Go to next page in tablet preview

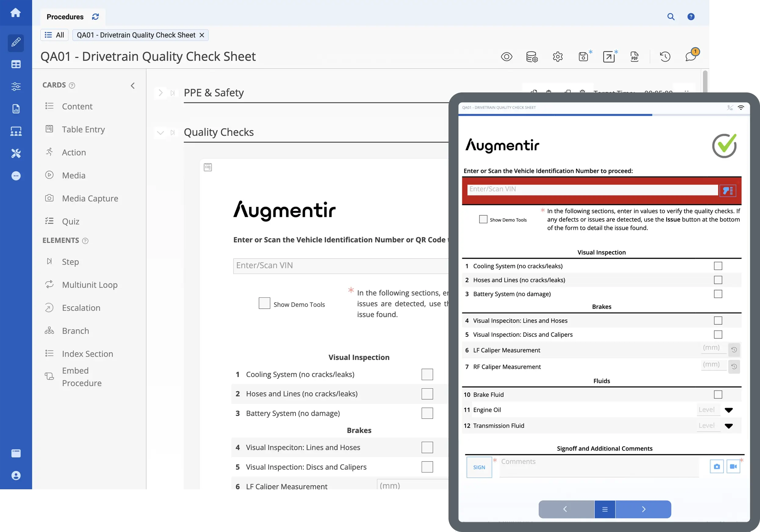pos(643,509)
